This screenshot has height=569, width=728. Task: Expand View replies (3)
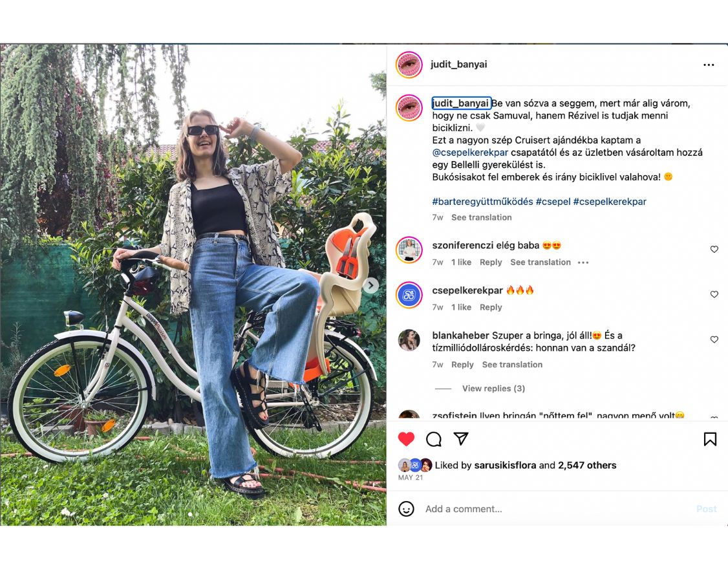[493, 389]
